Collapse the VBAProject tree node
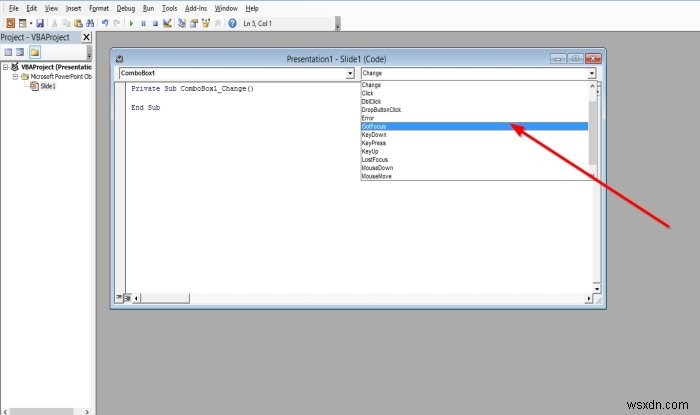 6,67
